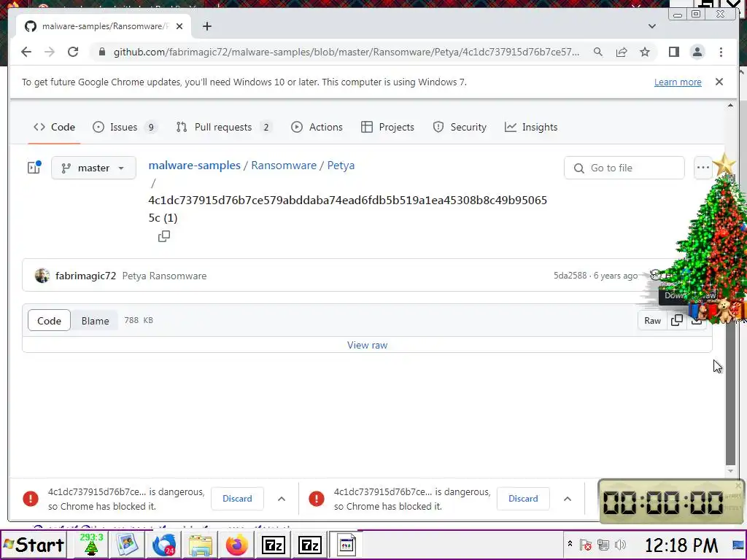This screenshot has height=560, width=747.
Task: Show hidden system tray icons
Action: pos(570,543)
